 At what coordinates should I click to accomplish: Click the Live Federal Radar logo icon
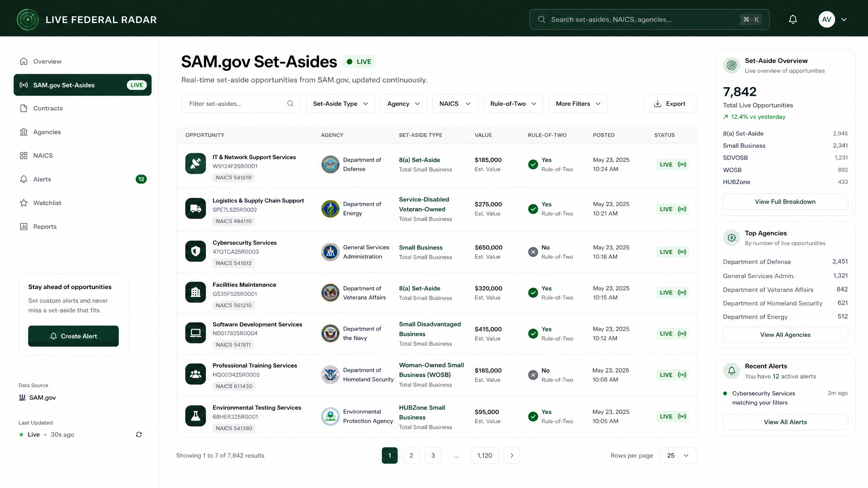[28, 20]
